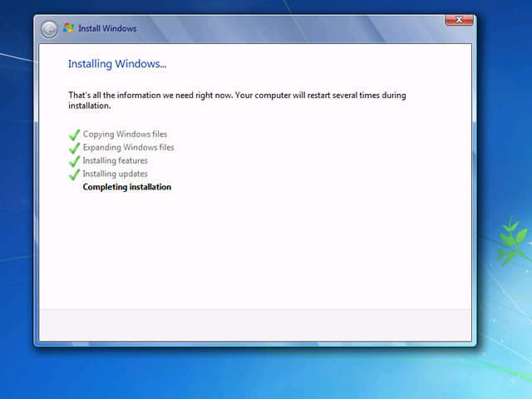Click the checkmark beside Copying Windows files
Viewport: 532px width, 399px height.
(x=74, y=135)
